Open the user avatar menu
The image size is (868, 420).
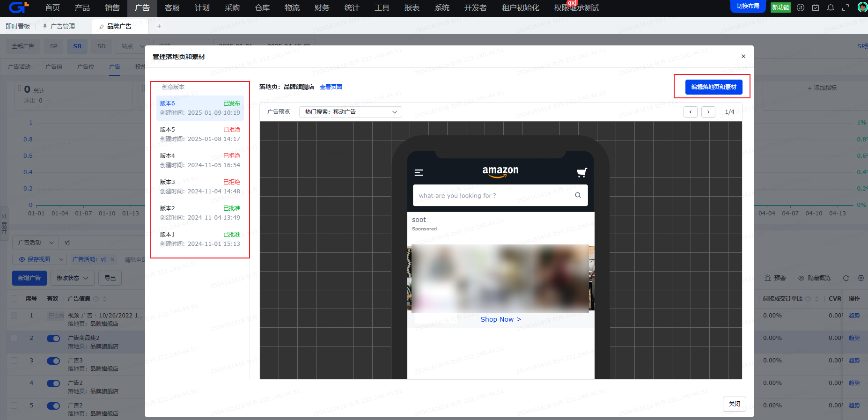[862, 7]
